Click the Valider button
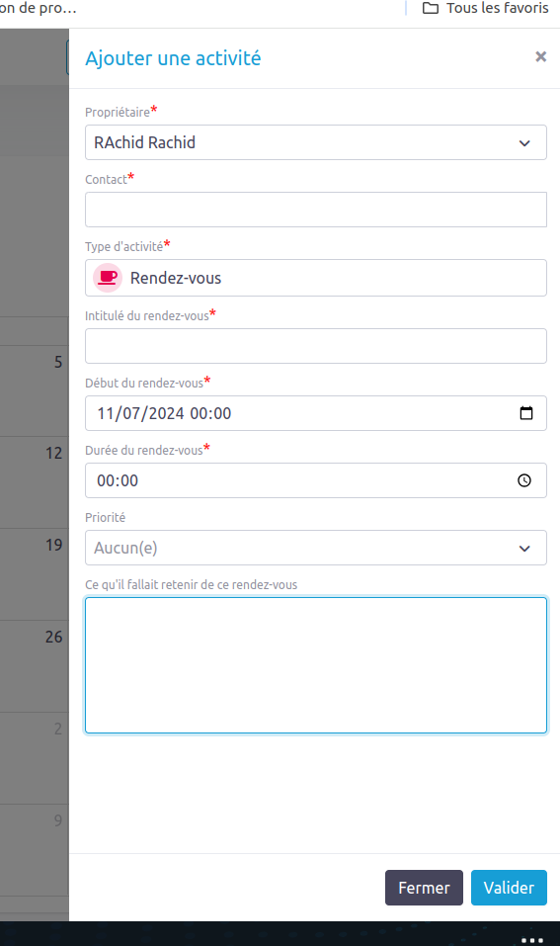 (509, 888)
